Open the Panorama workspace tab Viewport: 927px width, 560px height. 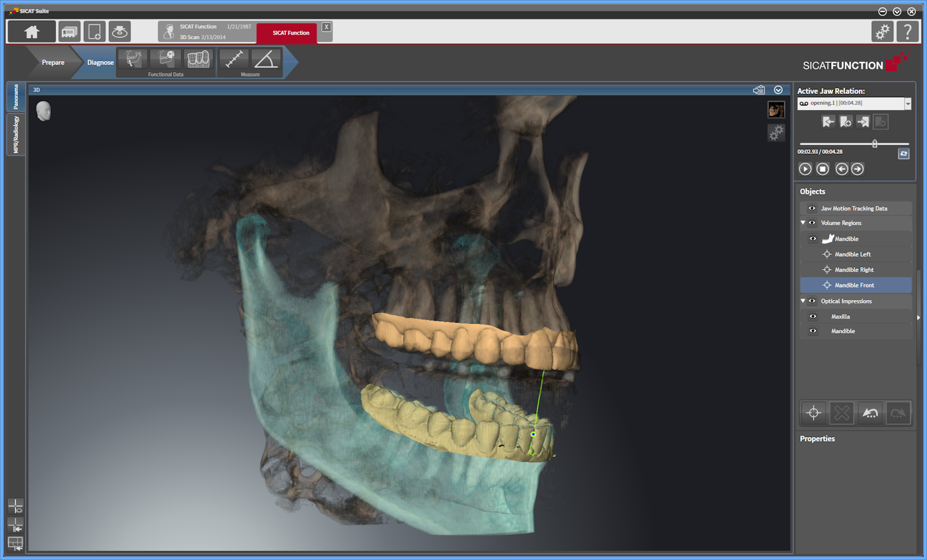click(x=16, y=97)
